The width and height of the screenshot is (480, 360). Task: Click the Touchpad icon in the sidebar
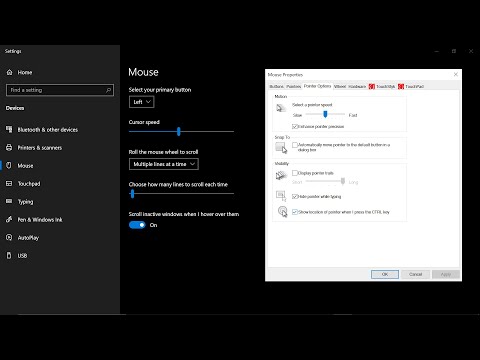pyautogui.click(x=9, y=183)
